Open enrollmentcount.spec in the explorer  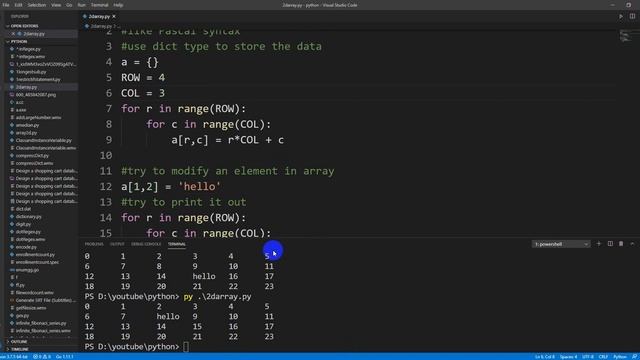(x=37, y=262)
